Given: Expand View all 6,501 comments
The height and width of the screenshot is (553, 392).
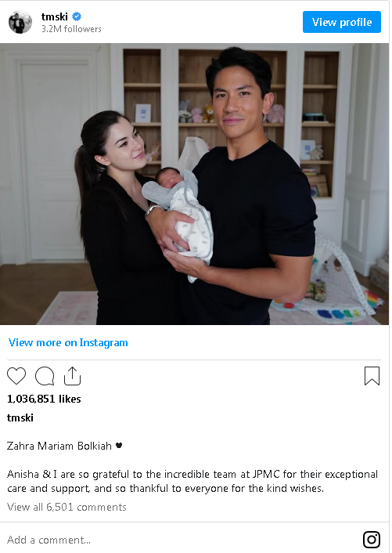Looking at the screenshot, I should click(x=67, y=507).
